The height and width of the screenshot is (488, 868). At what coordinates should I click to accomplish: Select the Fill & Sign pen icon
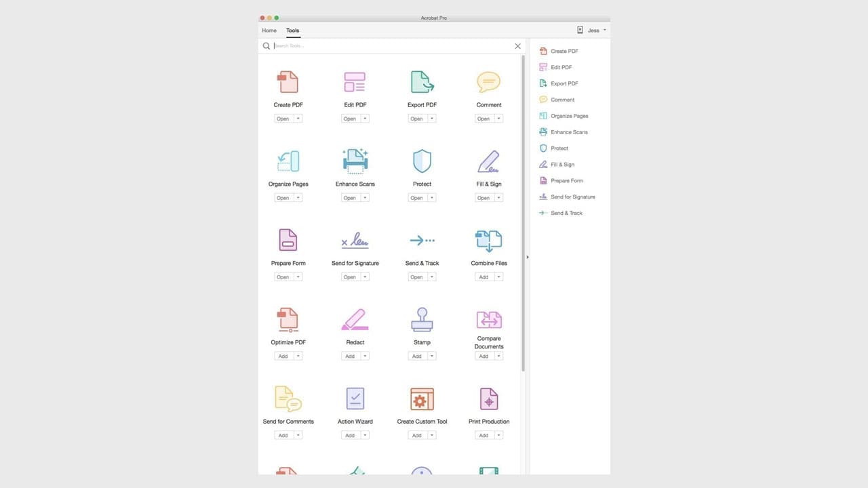(488, 161)
